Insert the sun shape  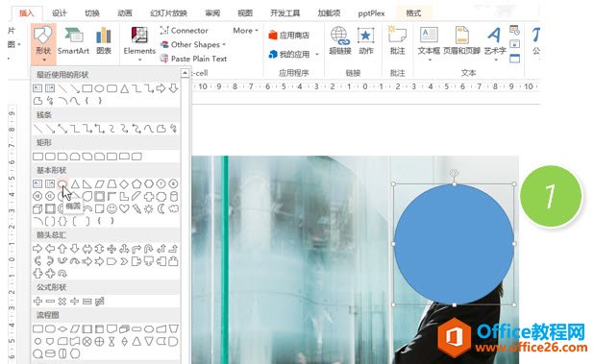[149, 208]
